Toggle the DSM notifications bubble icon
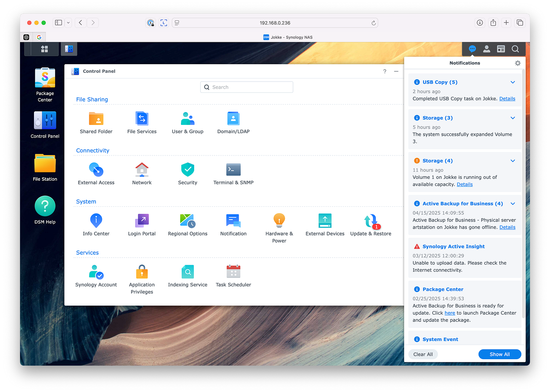 point(472,49)
